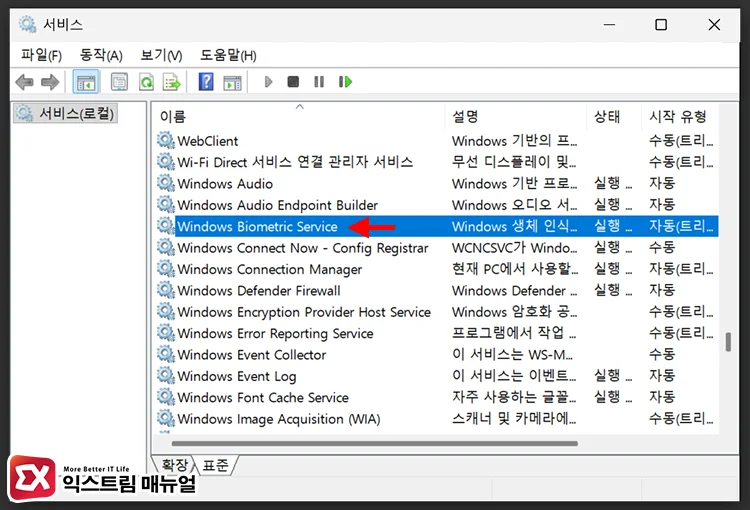The width and height of the screenshot is (750, 510).
Task: Click gear icon of Wi-Fi Direct service row
Action: tap(165, 162)
